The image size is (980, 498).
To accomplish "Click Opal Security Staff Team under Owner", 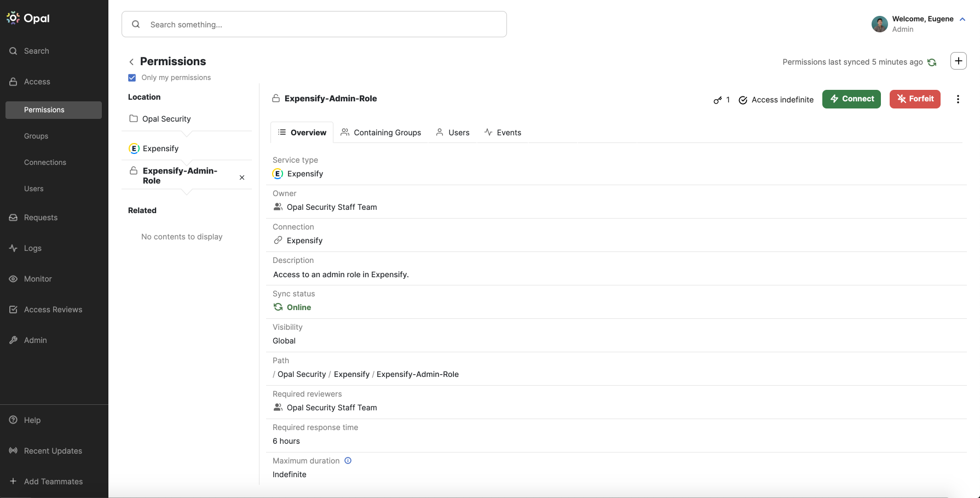I will pos(325,207).
